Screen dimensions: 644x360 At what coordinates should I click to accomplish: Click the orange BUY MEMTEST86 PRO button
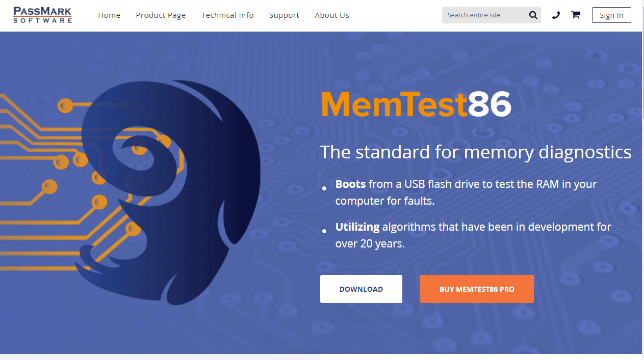click(477, 289)
